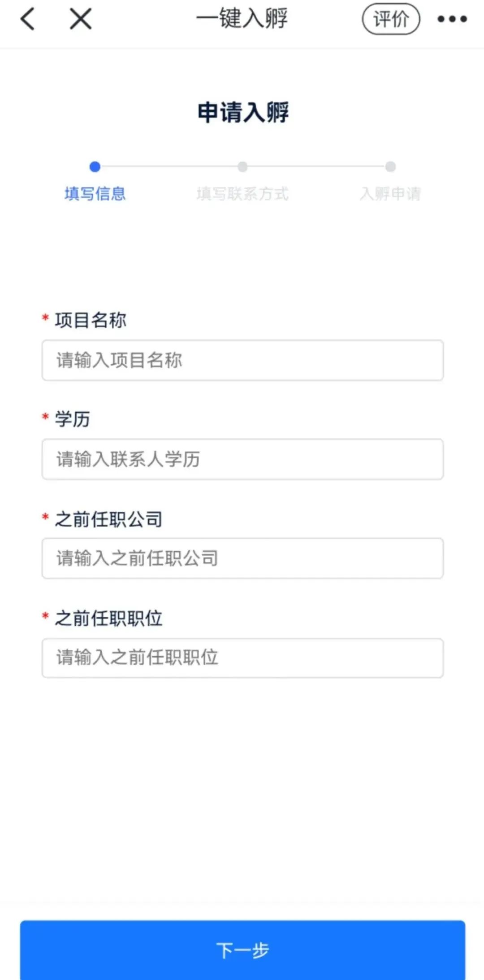Select the 填写信息 step label
Screen dimensions: 484x980
(x=95, y=195)
